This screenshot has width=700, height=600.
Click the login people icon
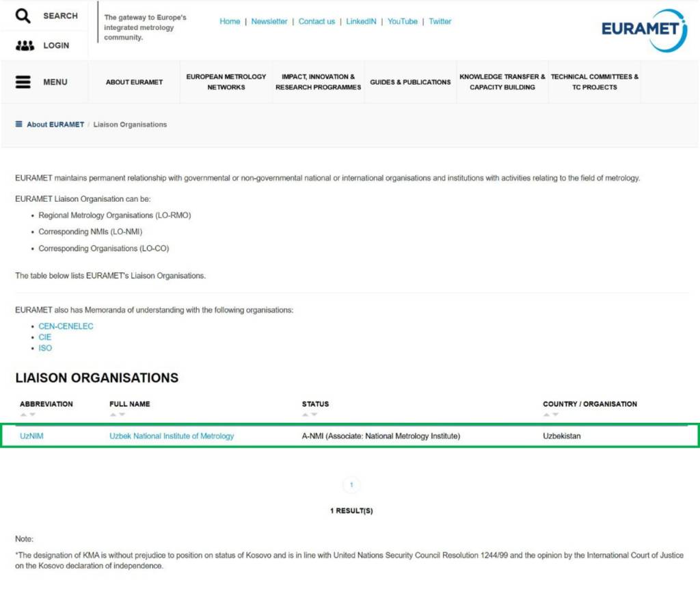click(x=24, y=46)
